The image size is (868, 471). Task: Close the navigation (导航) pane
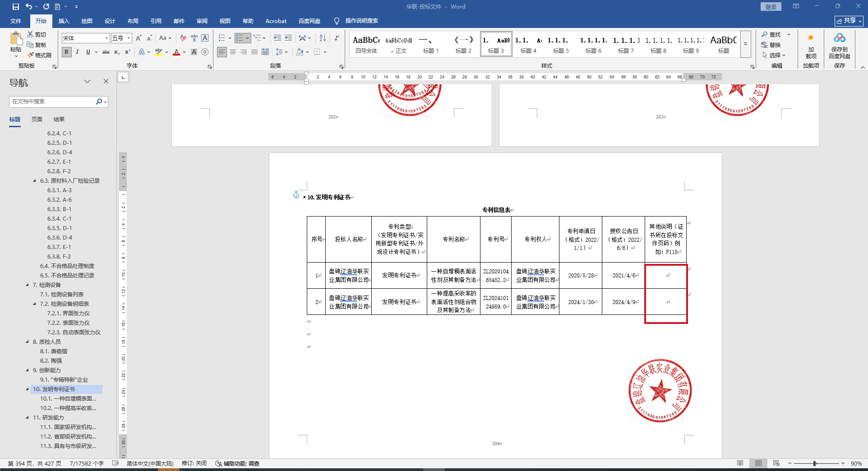[x=106, y=81]
